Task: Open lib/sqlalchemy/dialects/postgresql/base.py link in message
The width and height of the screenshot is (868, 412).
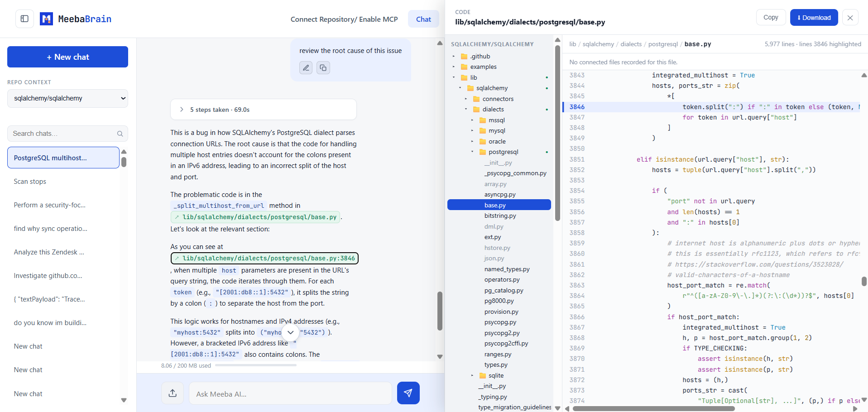Action: [x=255, y=217]
